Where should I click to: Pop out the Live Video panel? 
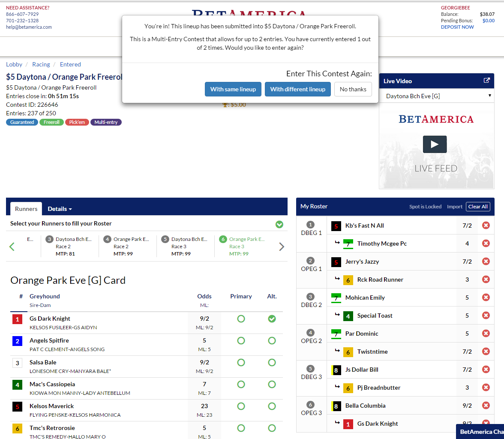click(486, 81)
